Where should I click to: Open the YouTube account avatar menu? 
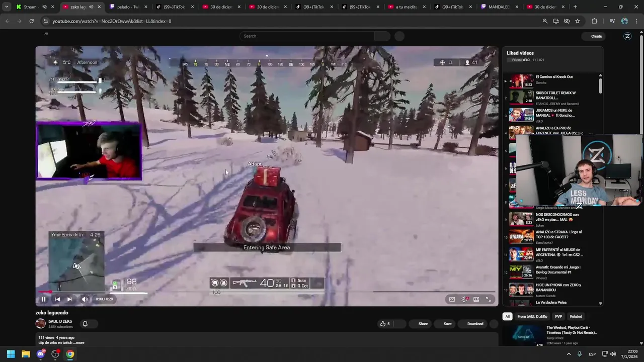(x=627, y=36)
